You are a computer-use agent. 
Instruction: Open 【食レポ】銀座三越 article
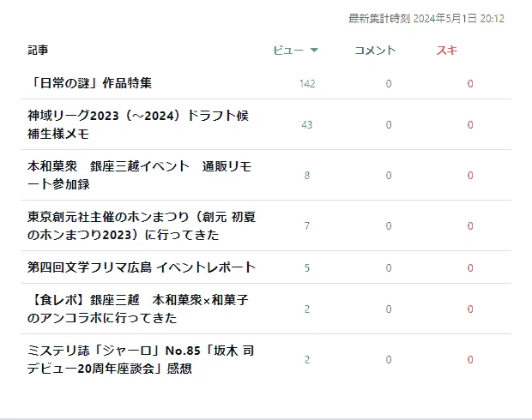(138, 309)
